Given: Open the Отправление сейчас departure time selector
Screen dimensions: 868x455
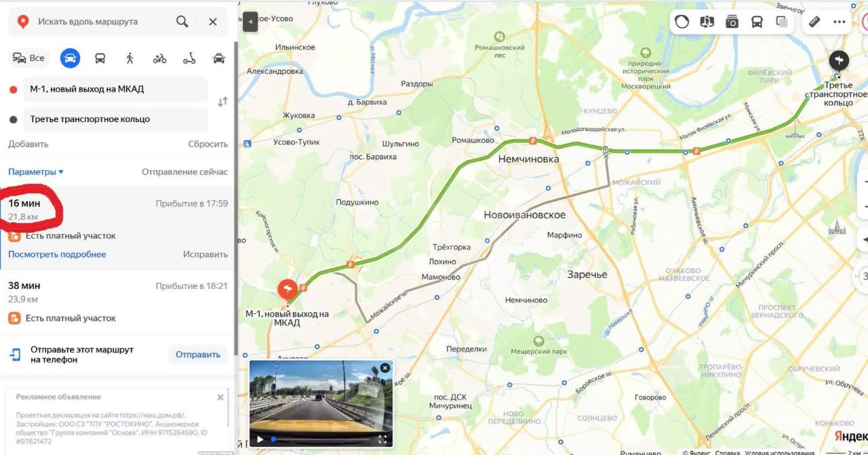Looking at the screenshot, I should 184,172.
